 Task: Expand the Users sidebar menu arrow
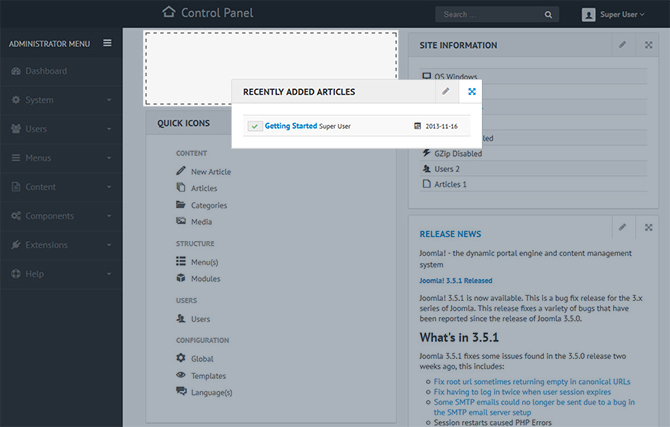[109, 129]
